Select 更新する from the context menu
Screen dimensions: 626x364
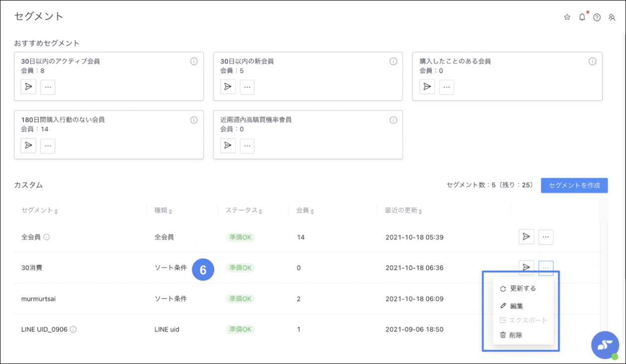tap(522, 289)
